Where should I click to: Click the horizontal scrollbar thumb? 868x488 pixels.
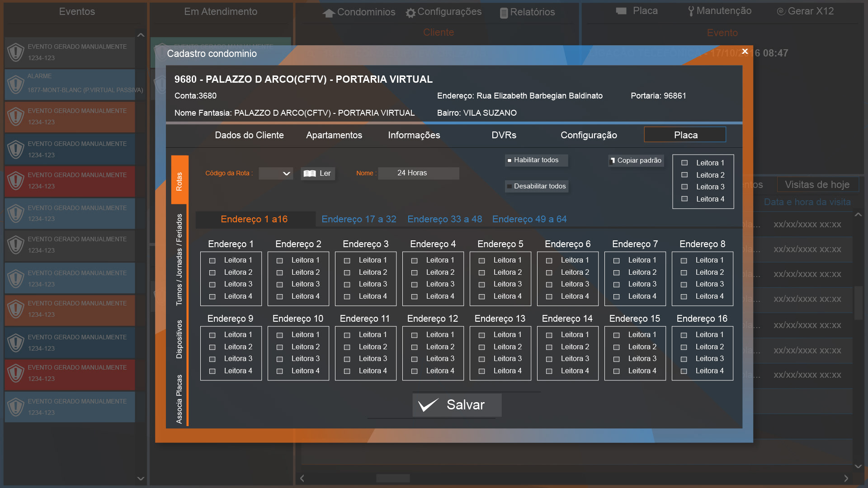393,478
